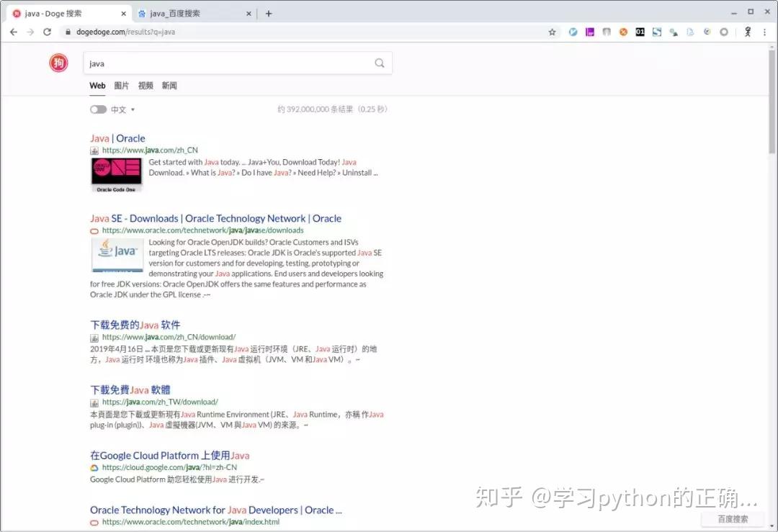Click the magnifier search icon in search box
Image resolution: width=778 pixels, height=532 pixels.
[x=380, y=63]
